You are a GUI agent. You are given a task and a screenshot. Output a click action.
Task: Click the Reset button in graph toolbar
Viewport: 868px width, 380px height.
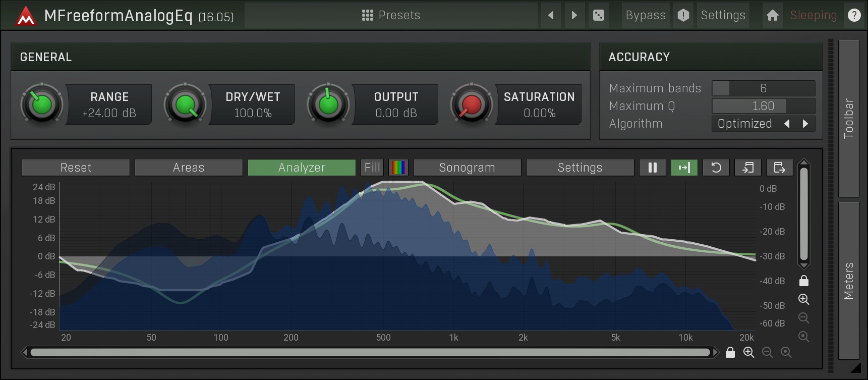click(76, 168)
